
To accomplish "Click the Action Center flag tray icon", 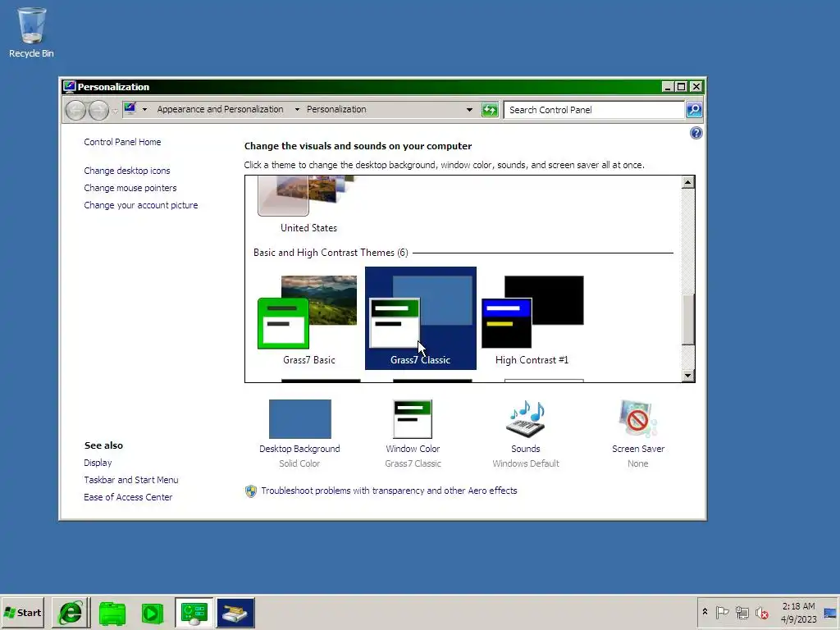I will (722, 612).
